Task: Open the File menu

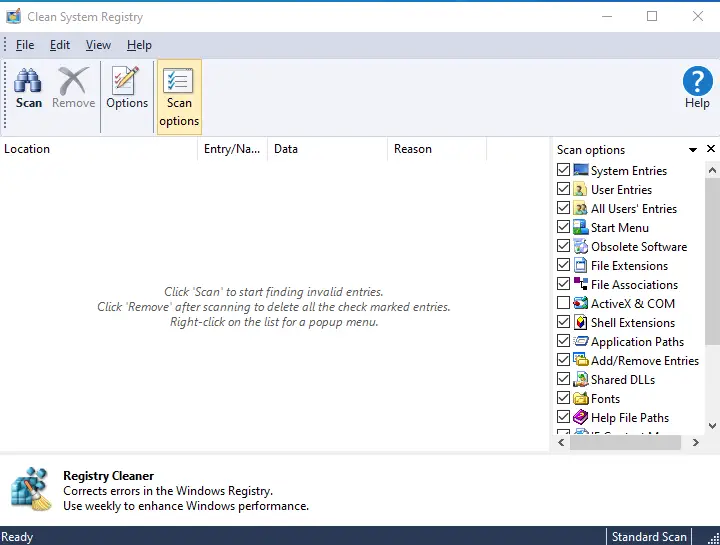Action: tap(25, 45)
